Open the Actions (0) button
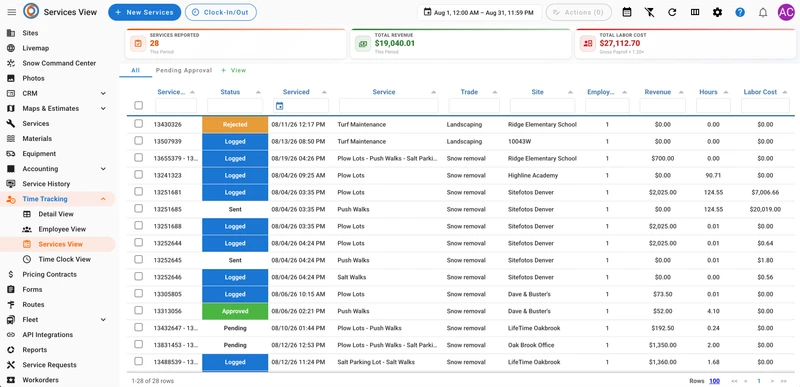This screenshot has height=387, width=800. (579, 12)
